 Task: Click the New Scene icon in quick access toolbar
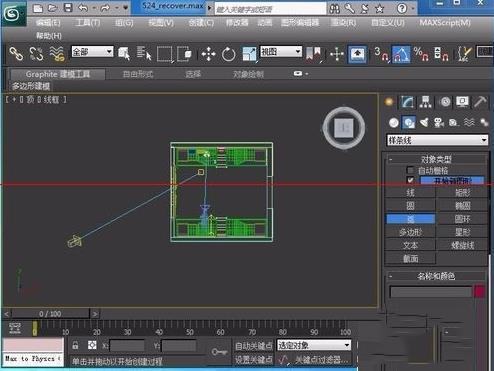tap(38, 8)
